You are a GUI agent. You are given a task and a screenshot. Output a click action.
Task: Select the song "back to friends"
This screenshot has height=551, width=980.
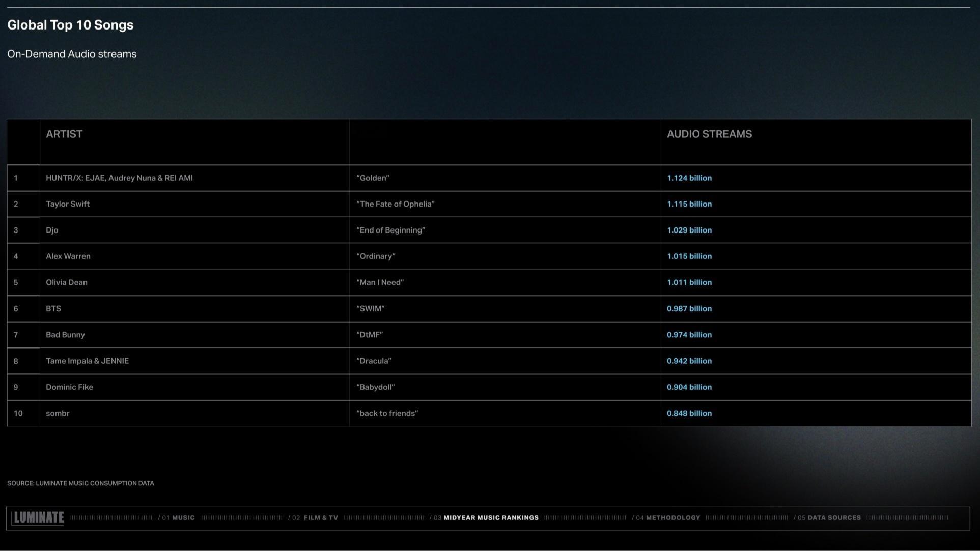click(x=387, y=414)
